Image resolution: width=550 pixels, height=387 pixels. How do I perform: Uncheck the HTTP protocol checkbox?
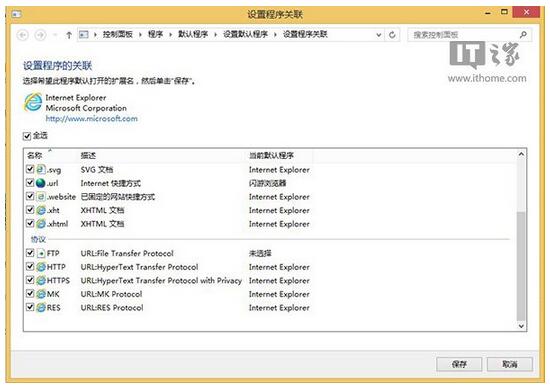coord(30,266)
